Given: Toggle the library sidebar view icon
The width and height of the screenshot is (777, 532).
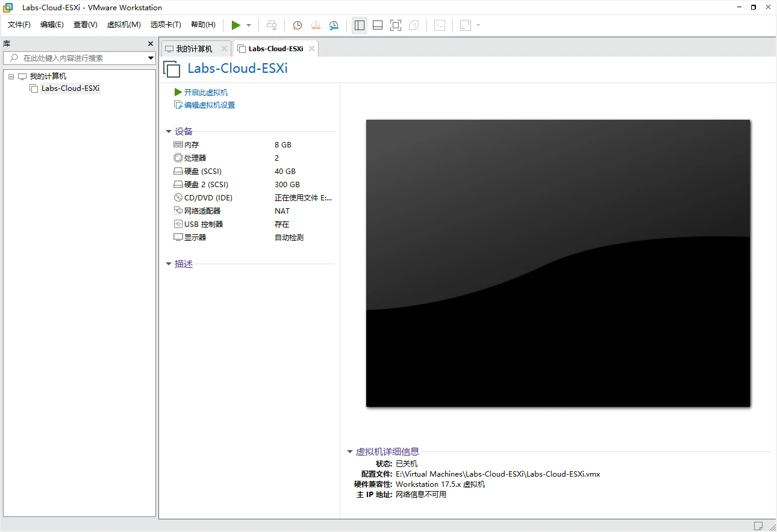Looking at the screenshot, I should (360, 25).
